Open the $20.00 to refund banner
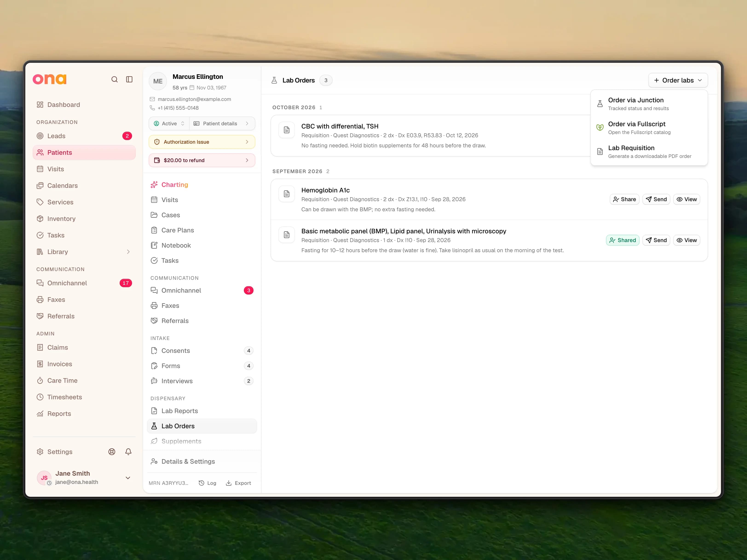Screen dimensions: 747x560 pyautogui.click(x=202, y=160)
